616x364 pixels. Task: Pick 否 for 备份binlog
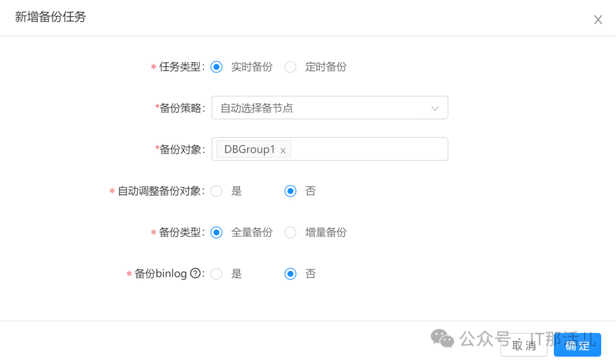(291, 274)
